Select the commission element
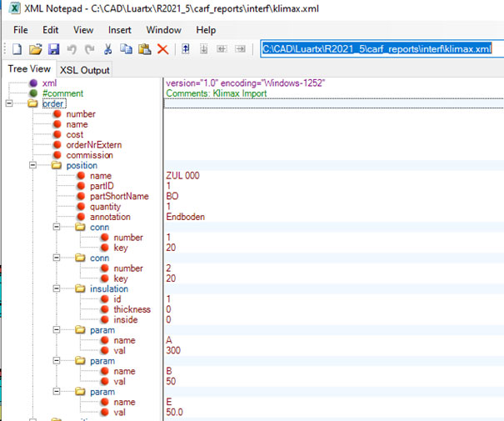 pos(89,155)
